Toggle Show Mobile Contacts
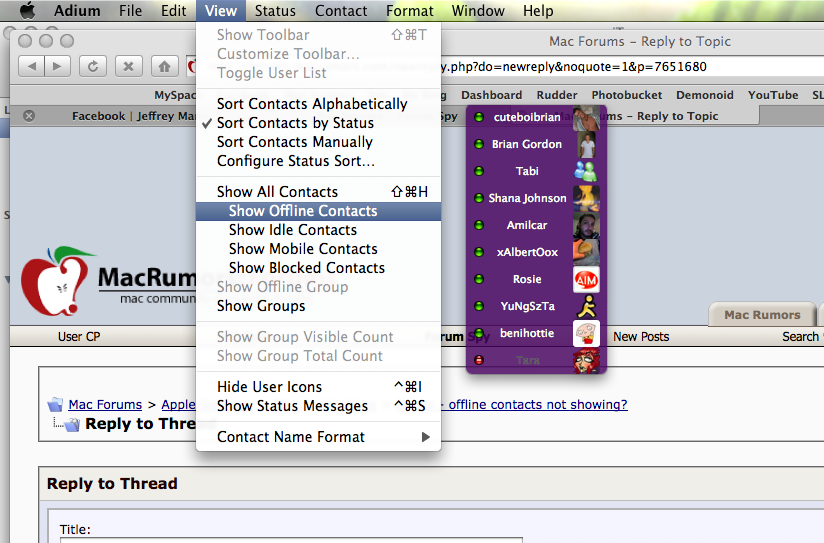This screenshot has height=543, width=824. tap(318, 249)
